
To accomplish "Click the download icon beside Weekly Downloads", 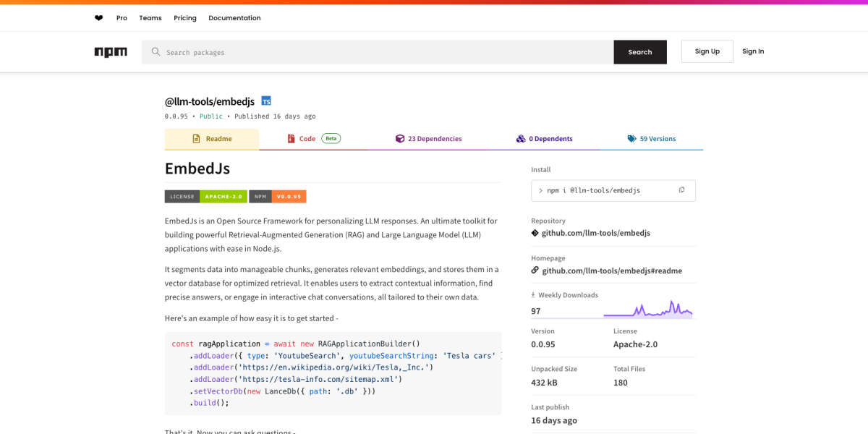I will click(x=534, y=294).
